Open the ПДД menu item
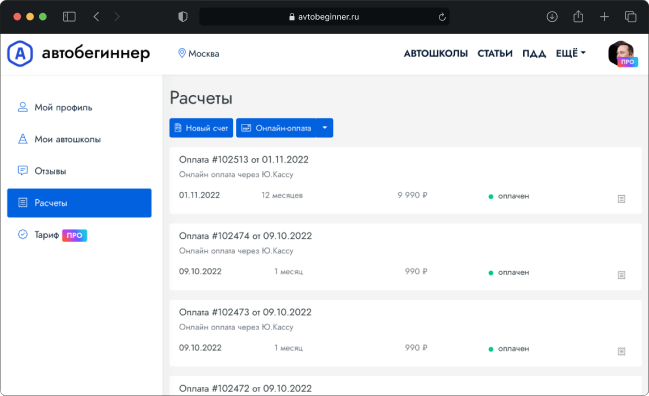This screenshot has height=396, width=649. tap(534, 53)
